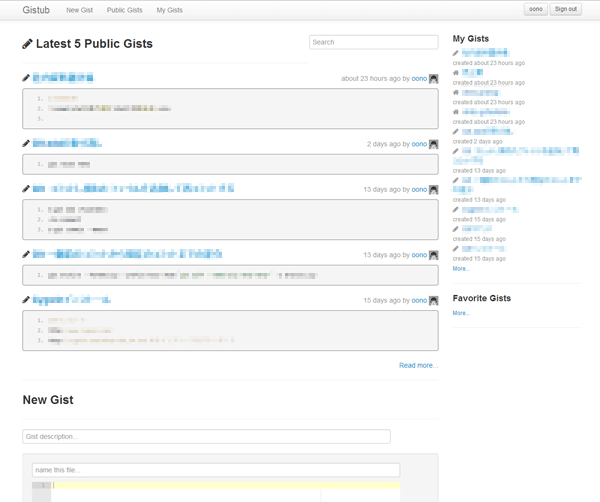The height and width of the screenshot is (502, 600).
Task: Click the pencil icon of the last gist from 15 days ago
Action: [26, 300]
